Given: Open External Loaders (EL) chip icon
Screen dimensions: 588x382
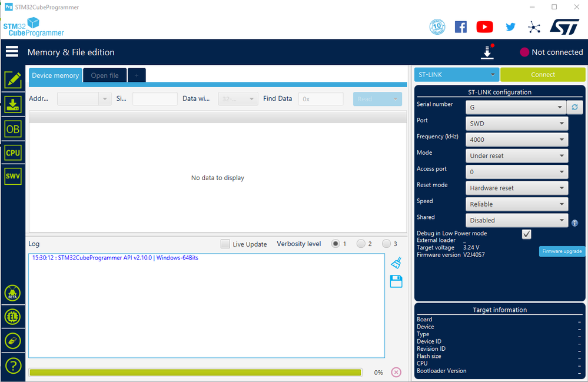Looking at the screenshot, I should pyautogui.click(x=13, y=317).
